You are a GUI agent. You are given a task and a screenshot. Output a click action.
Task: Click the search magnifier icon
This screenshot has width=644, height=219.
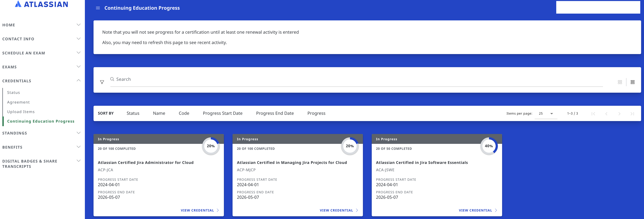pyautogui.click(x=112, y=79)
